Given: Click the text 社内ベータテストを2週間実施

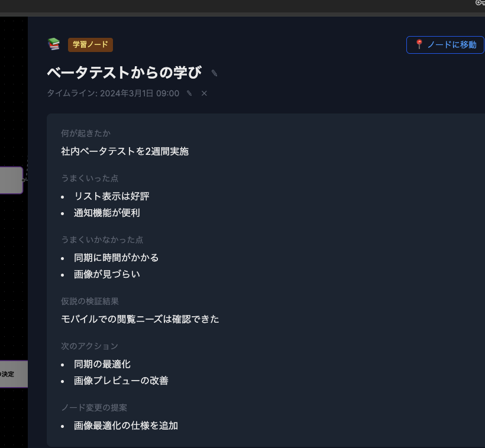Looking at the screenshot, I should [x=124, y=151].
